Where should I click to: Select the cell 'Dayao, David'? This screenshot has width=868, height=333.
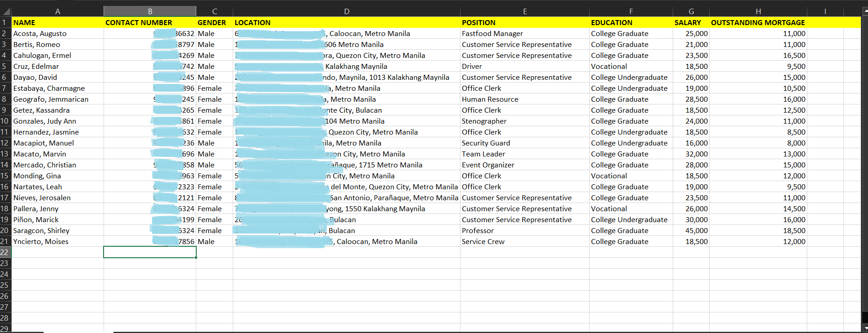(x=58, y=77)
